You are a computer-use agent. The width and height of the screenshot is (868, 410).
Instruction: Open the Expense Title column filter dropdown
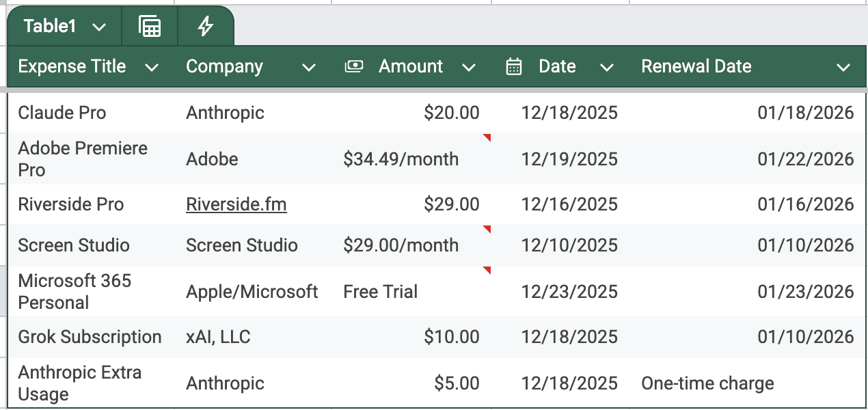tap(152, 68)
